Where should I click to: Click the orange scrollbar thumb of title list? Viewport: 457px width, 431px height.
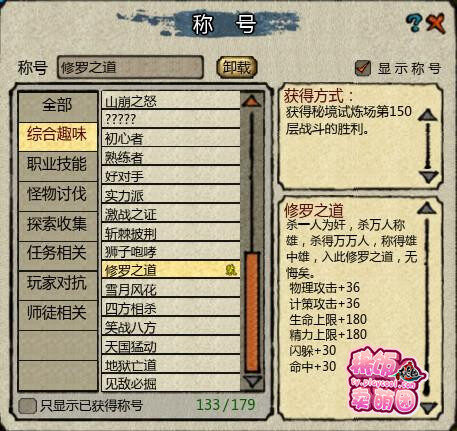[x=252, y=312]
